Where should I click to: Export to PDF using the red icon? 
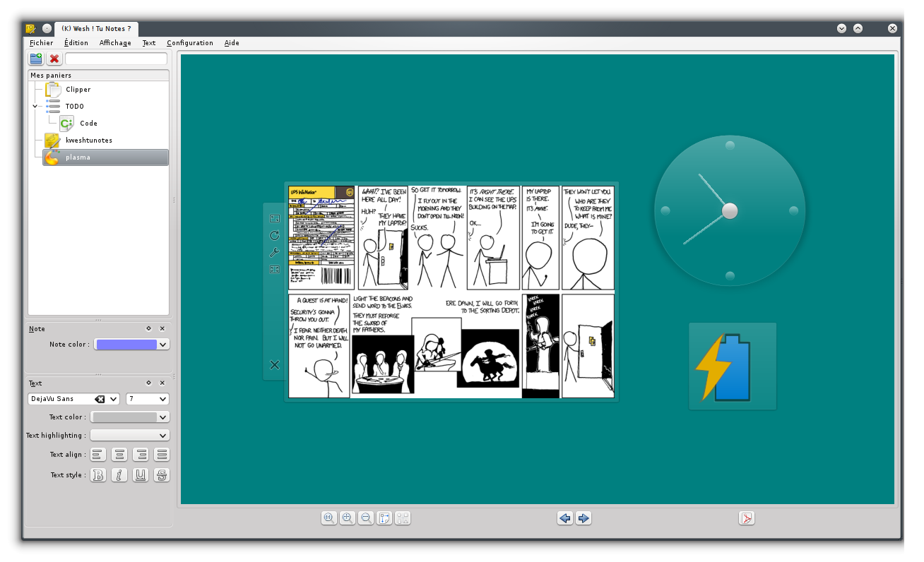(x=747, y=518)
